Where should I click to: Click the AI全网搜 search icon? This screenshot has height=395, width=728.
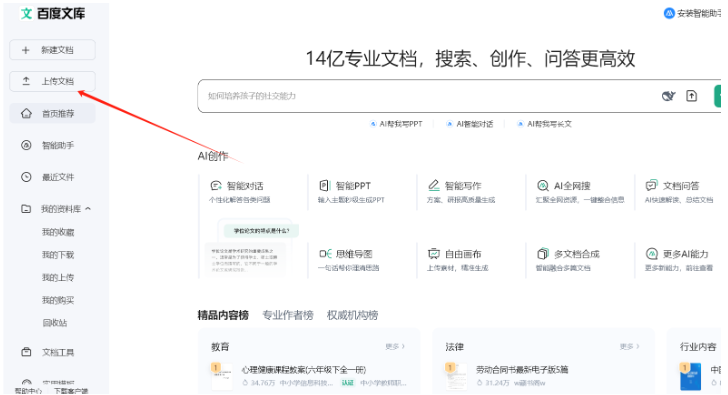point(543,186)
